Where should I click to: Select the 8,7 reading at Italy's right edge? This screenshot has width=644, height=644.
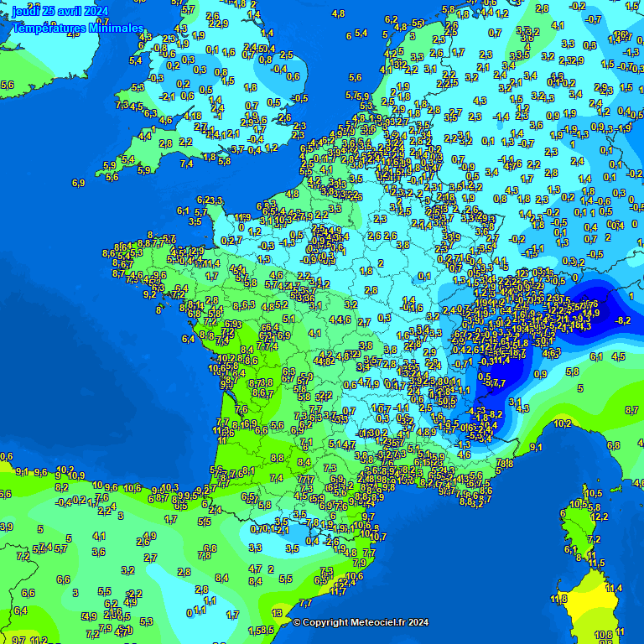[x=631, y=409]
